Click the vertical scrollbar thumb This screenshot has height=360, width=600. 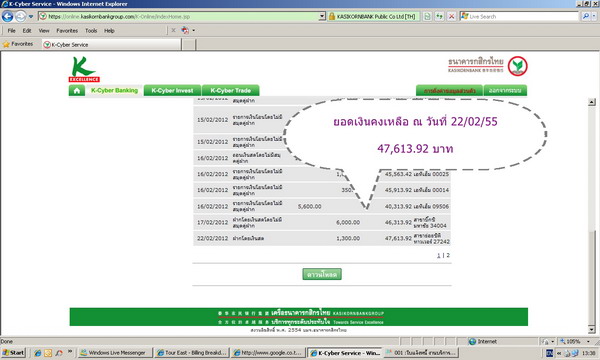pyautogui.click(x=592, y=277)
